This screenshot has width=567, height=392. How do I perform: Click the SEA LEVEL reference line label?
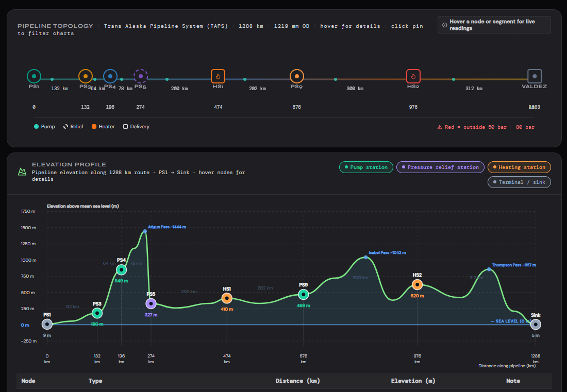coord(511,321)
